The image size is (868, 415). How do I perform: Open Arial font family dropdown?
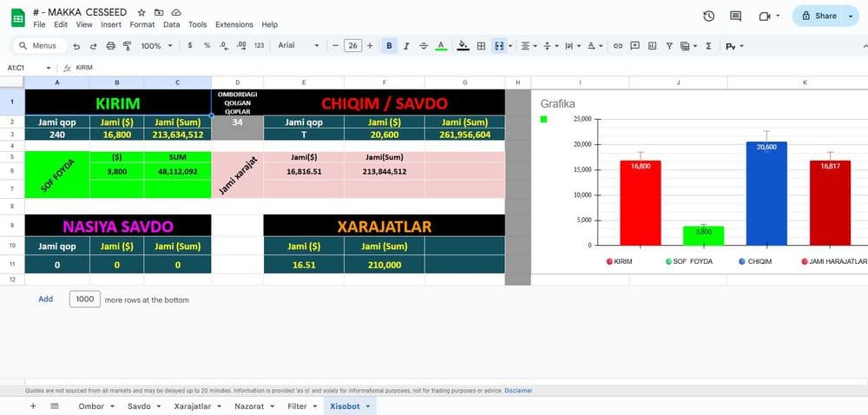coord(299,46)
